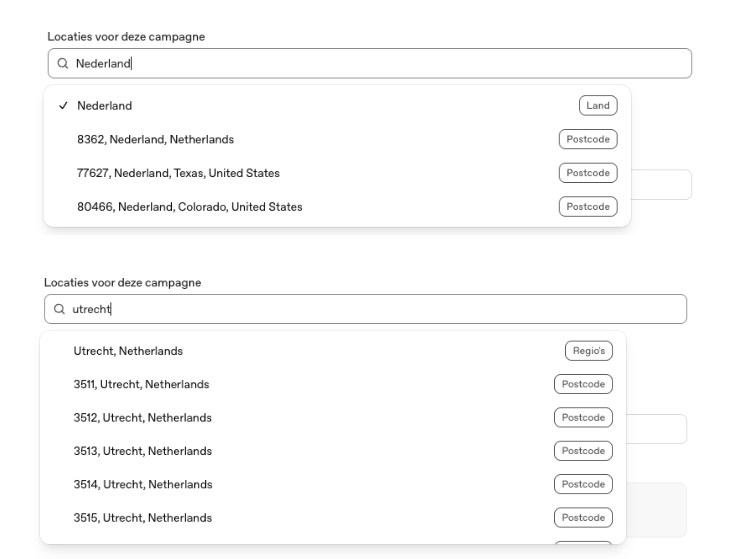Pick postcode 3513, Utrecht

[333, 451]
